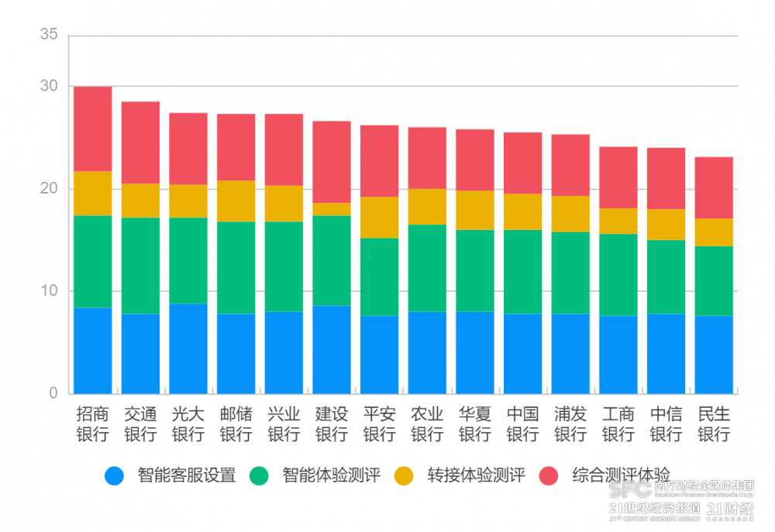This screenshot has width=775, height=532.
Task: Click the blue segment of 兴业银行 bar
Action: coord(284,352)
